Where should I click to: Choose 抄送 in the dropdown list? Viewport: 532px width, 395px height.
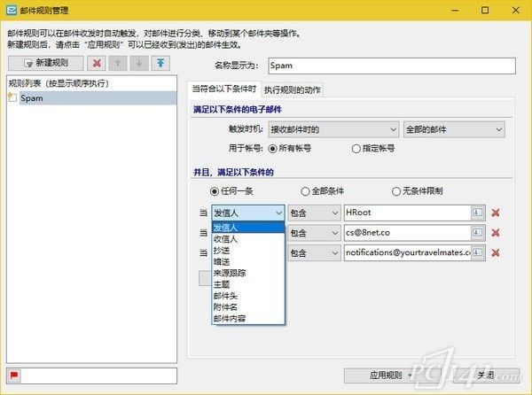coord(248,251)
